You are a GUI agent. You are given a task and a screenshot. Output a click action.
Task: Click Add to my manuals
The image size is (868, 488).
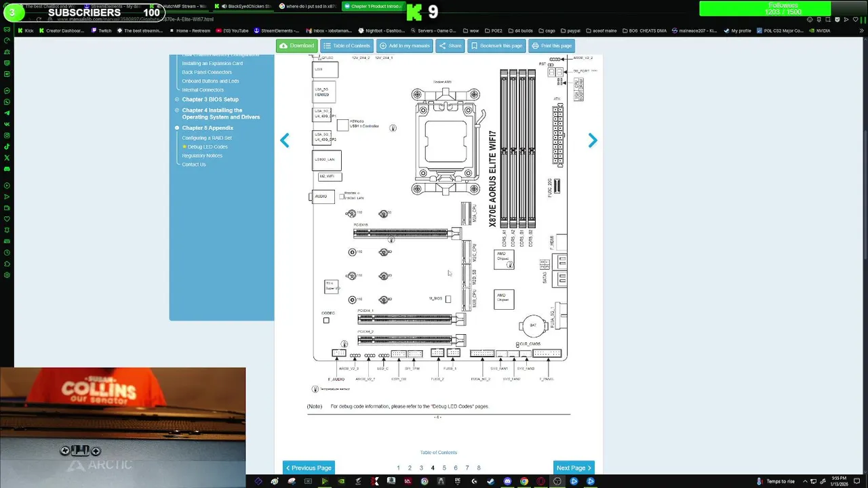405,45
